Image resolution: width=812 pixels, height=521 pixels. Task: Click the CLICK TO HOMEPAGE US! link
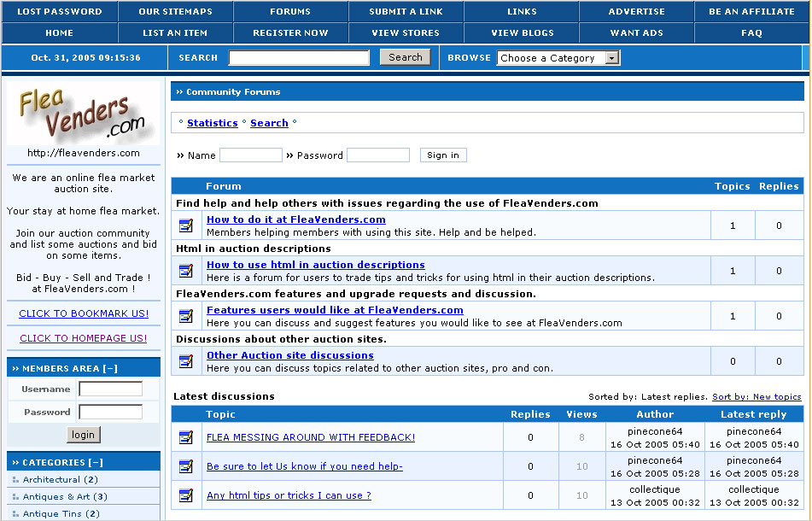tap(84, 338)
